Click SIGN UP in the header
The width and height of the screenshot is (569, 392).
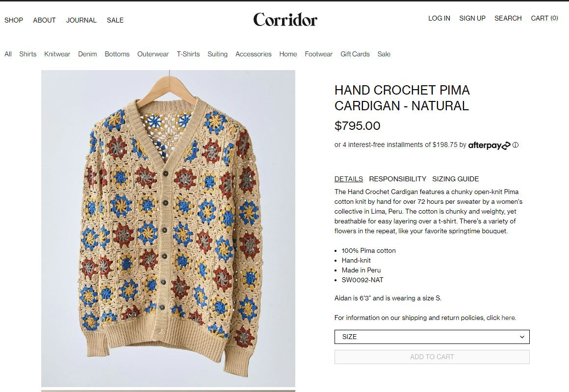(472, 18)
